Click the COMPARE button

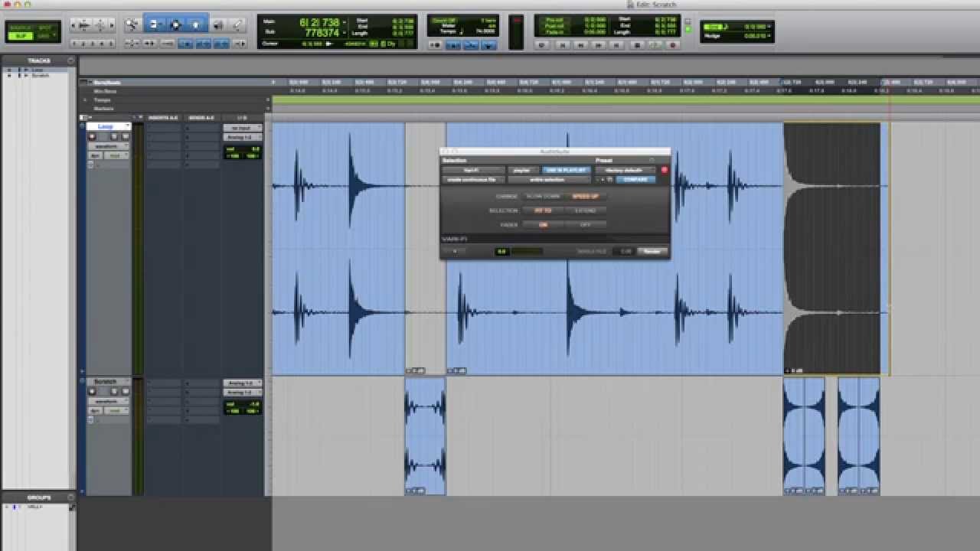(x=635, y=180)
